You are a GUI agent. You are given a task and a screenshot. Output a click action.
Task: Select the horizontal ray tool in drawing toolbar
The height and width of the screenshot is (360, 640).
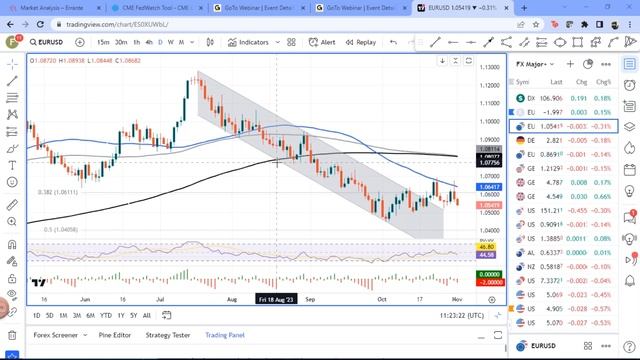(453, 42)
